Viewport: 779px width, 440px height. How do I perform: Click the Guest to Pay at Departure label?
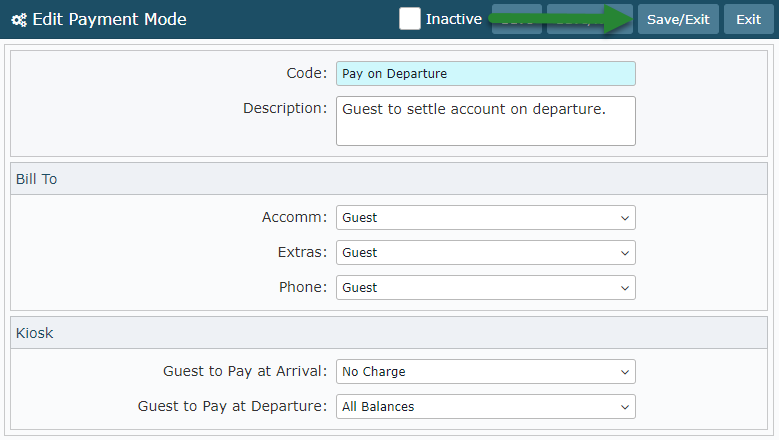[x=232, y=407]
